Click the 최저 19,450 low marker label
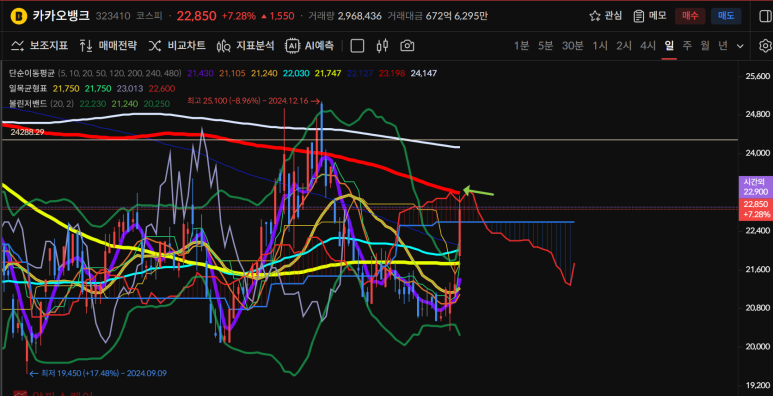The width and height of the screenshot is (773, 396). tap(98, 373)
